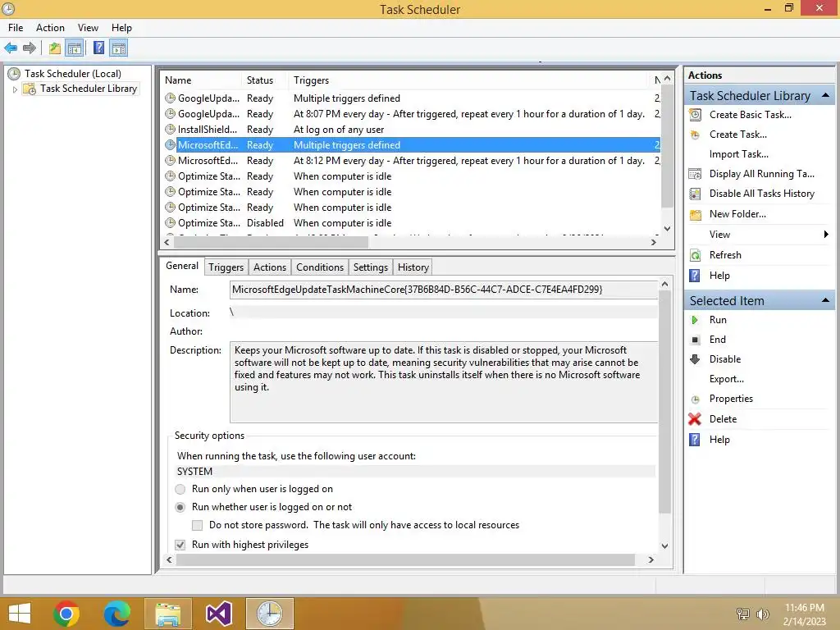Screen dimensions: 840x630
Task: Select the General tab
Action: 182,266
